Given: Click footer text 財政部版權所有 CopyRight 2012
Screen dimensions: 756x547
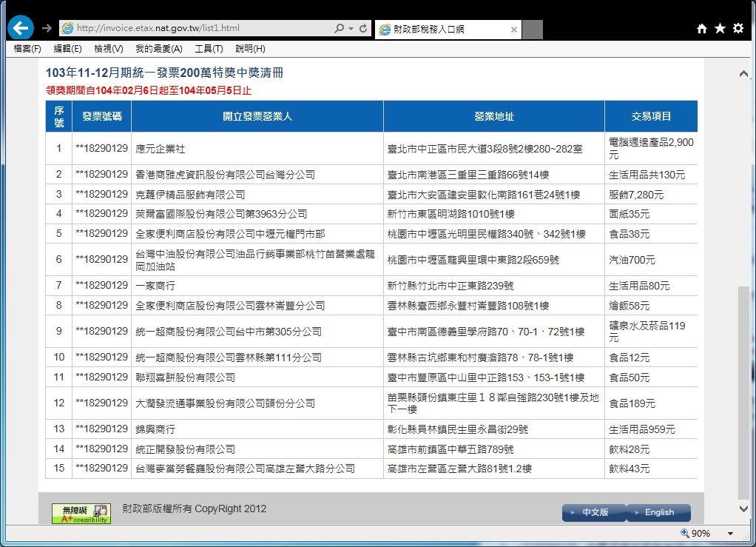Looking at the screenshot, I should 195,509.
